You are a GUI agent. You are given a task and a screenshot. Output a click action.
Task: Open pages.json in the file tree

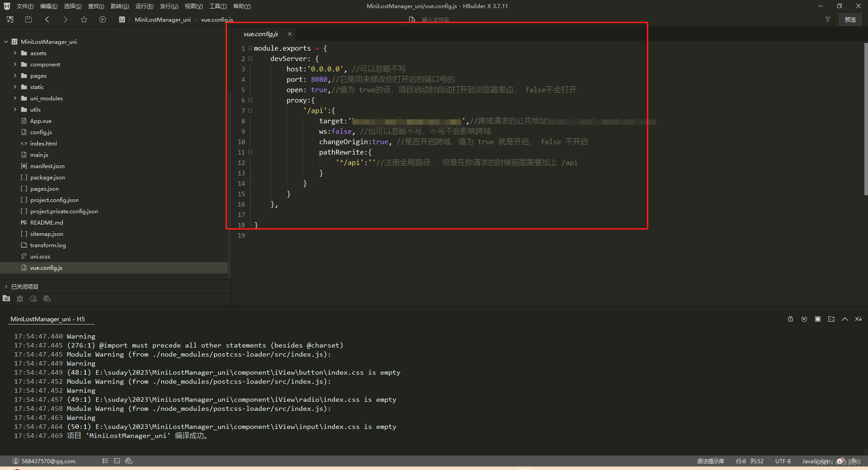(44, 188)
